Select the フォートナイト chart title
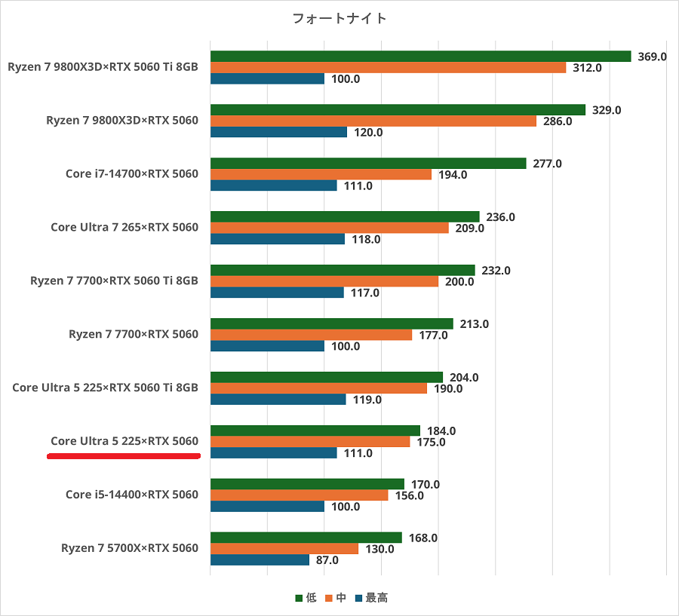The image size is (679, 616). [x=339, y=18]
